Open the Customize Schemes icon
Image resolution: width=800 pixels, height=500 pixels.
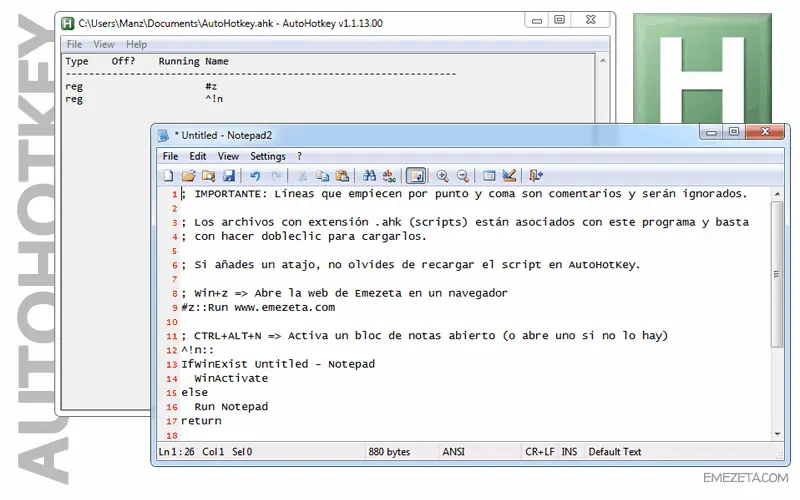pos(509,176)
